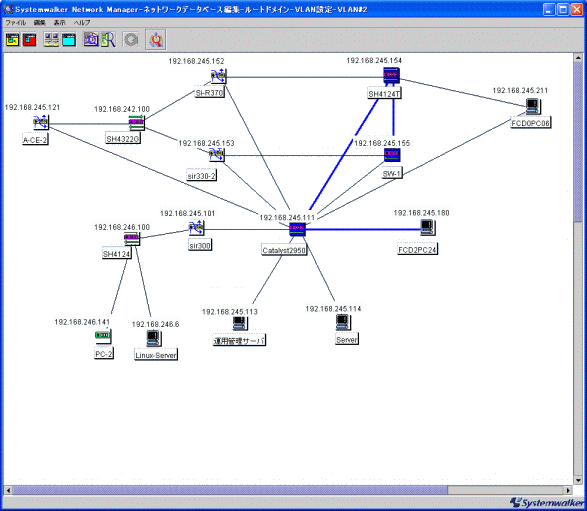This screenshot has width=587, height=511.
Task: Click the list with R toolbar icon
Action: pos(108,40)
